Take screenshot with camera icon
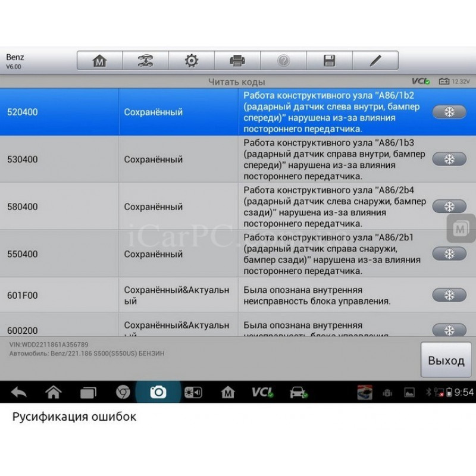This screenshot has height=476, width=476. click(x=158, y=392)
